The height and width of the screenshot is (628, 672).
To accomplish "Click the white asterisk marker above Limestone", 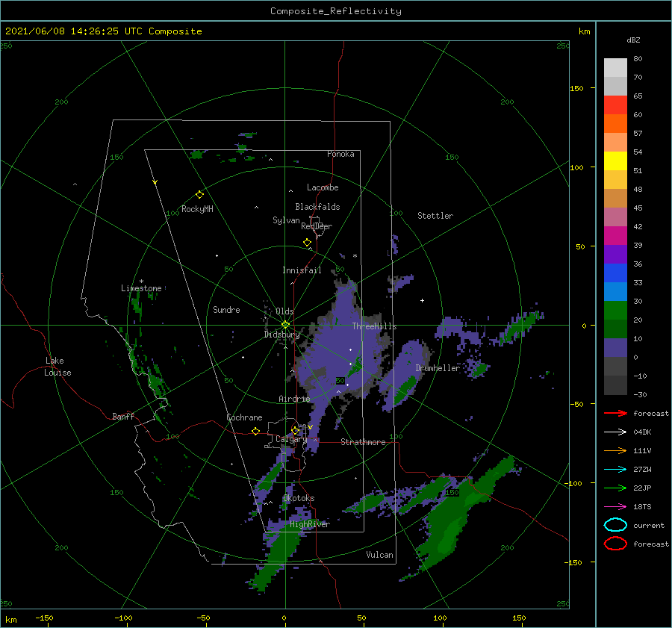I will tap(141, 282).
